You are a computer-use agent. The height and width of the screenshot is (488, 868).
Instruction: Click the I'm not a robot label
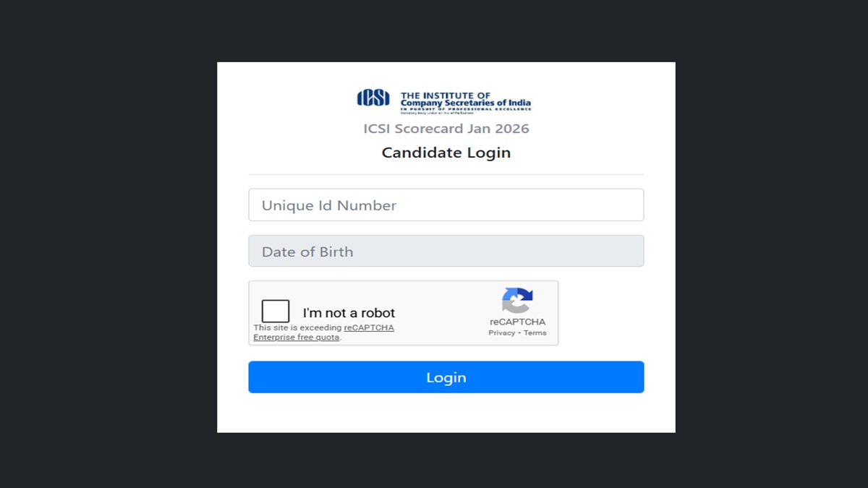click(349, 313)
